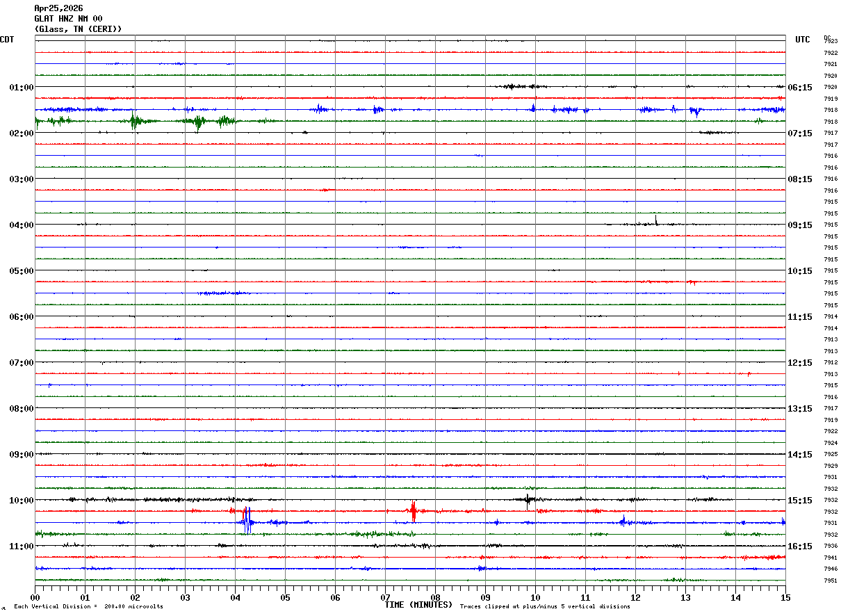The image size is (841, 616).
Task: Click minute 15 tick label on time axis
Action: click(785, 597)
